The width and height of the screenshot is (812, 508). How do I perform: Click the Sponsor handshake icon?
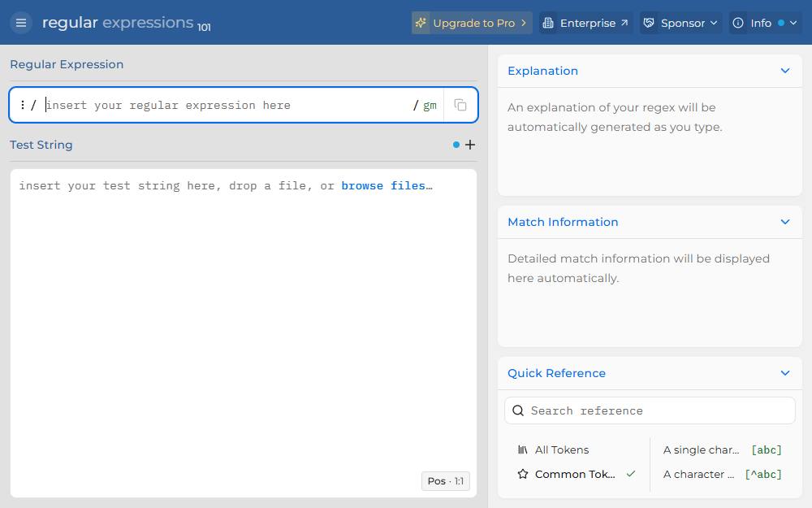click(x=648, y=23)
